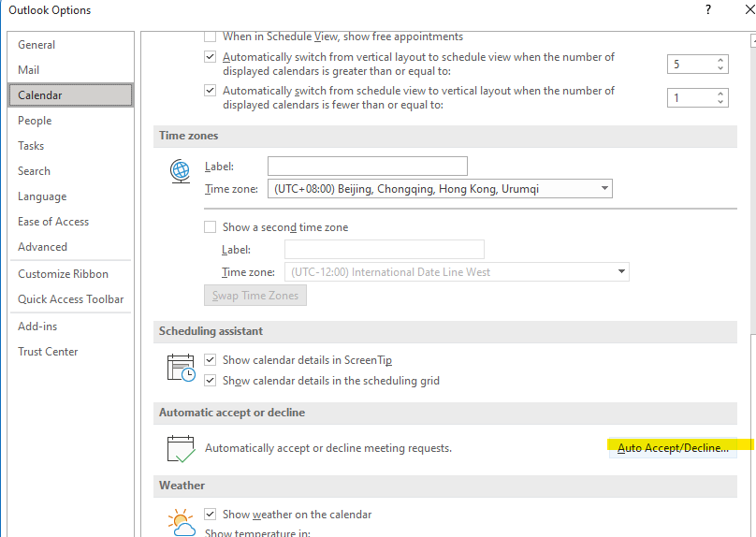Image resolution: width=756 pixels, height=537 pixels.
Task: Open the Search options category
Action: (71, 171)
